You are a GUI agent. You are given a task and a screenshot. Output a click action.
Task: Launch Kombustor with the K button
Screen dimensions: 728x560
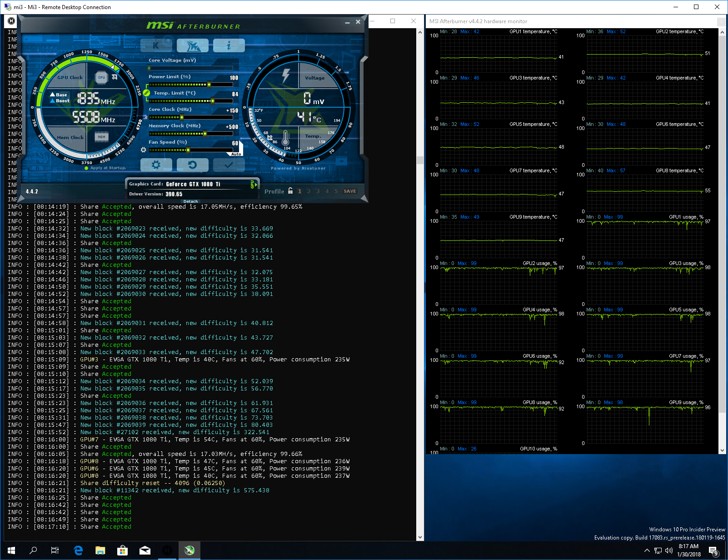point(156,45)
